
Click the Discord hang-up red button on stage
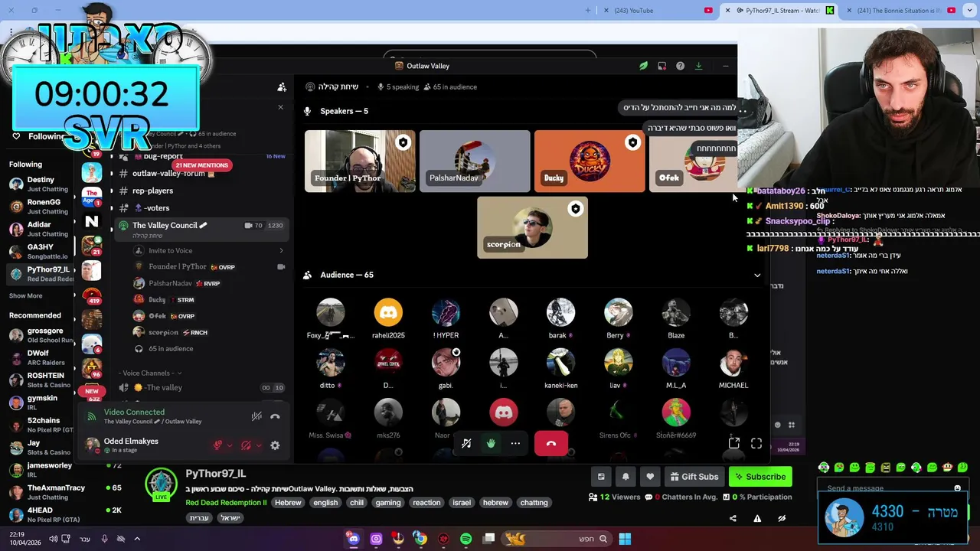tap(551, 443)
